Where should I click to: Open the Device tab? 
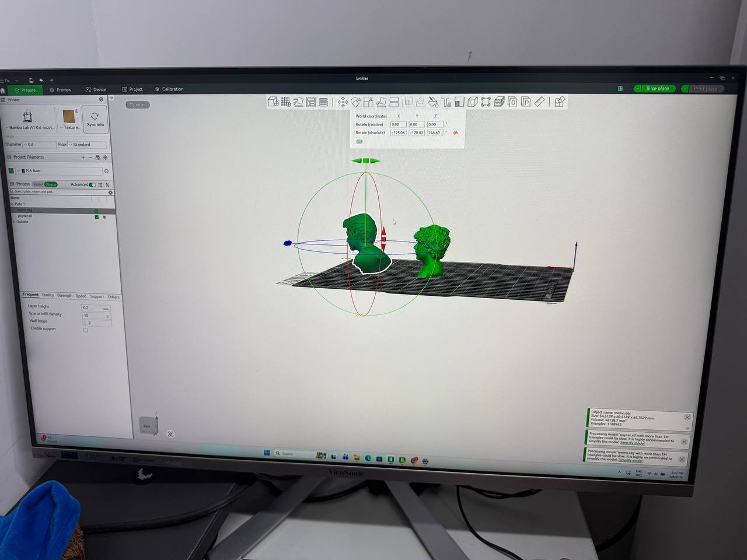[96, 90]
